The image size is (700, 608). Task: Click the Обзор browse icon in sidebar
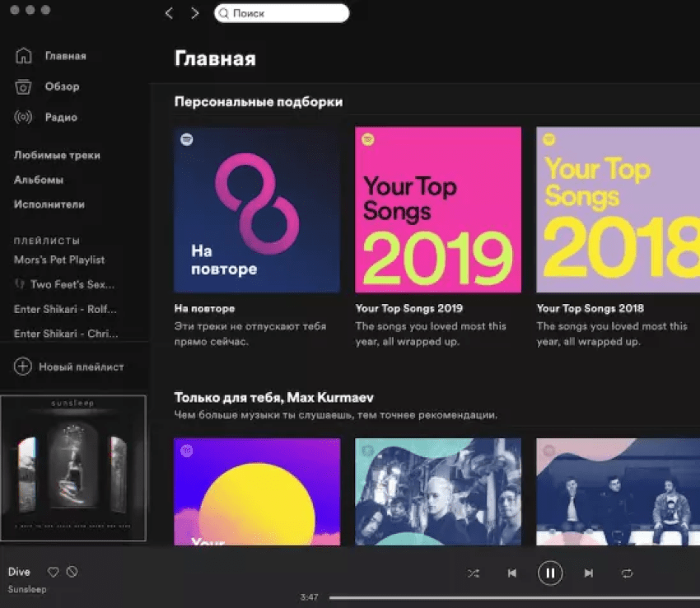click(x=23, y=87)
